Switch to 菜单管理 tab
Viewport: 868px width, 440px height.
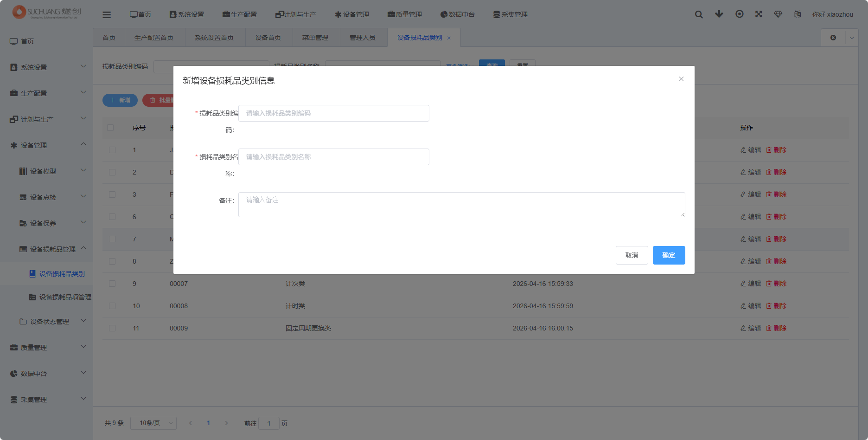[x=316, y=38]
